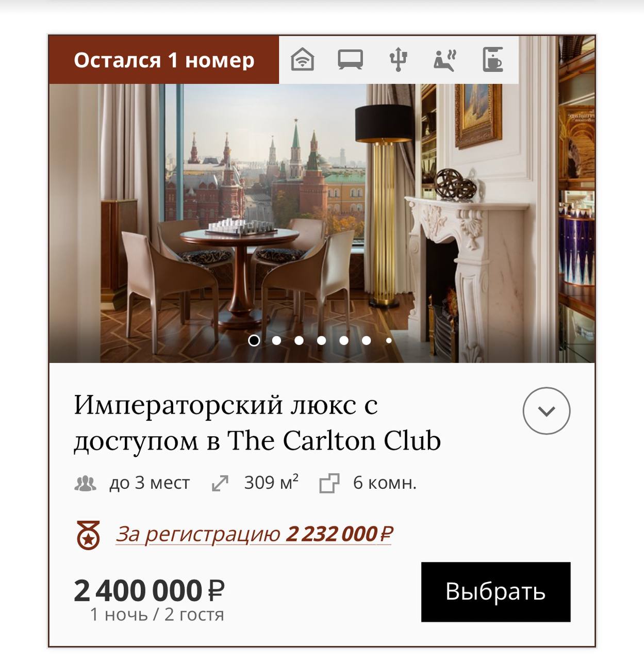Expand room details with chevron button

tap(547, 411)
